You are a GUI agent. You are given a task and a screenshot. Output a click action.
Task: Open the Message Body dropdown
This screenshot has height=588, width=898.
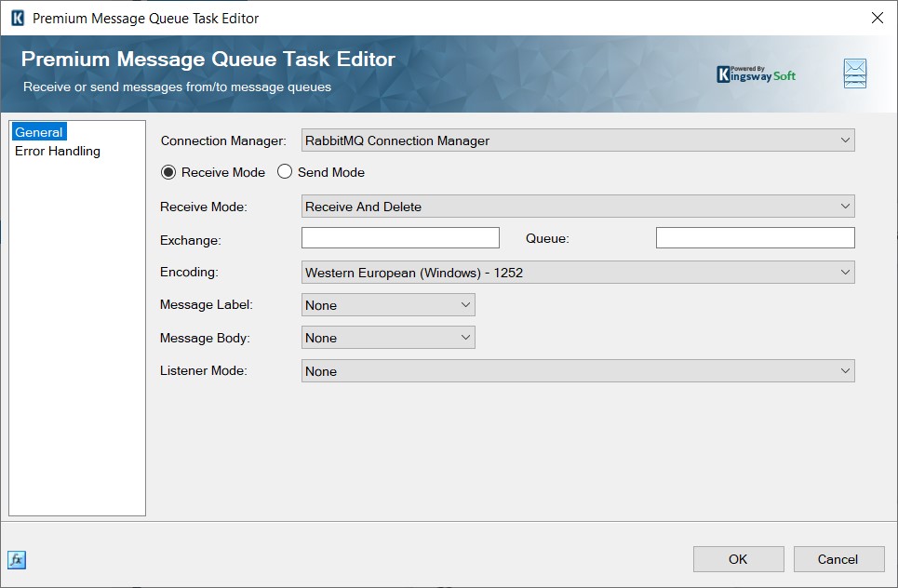pyautogui.click(x=465, y=338)
